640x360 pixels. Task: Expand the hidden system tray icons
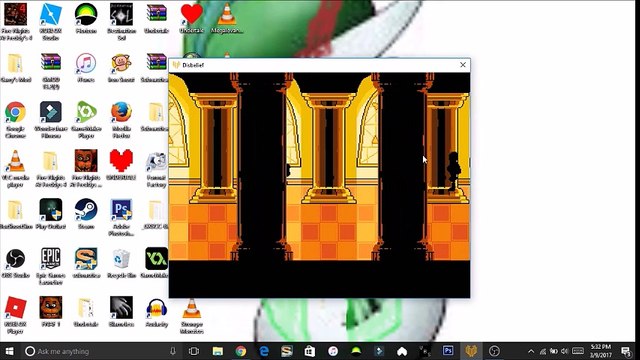(531, 351)
